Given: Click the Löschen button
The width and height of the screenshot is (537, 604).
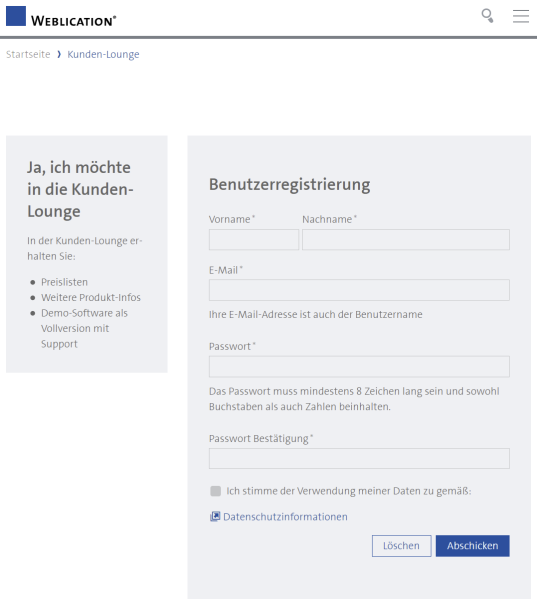Looking at the screenshot, I should click(x=401, y=546).
